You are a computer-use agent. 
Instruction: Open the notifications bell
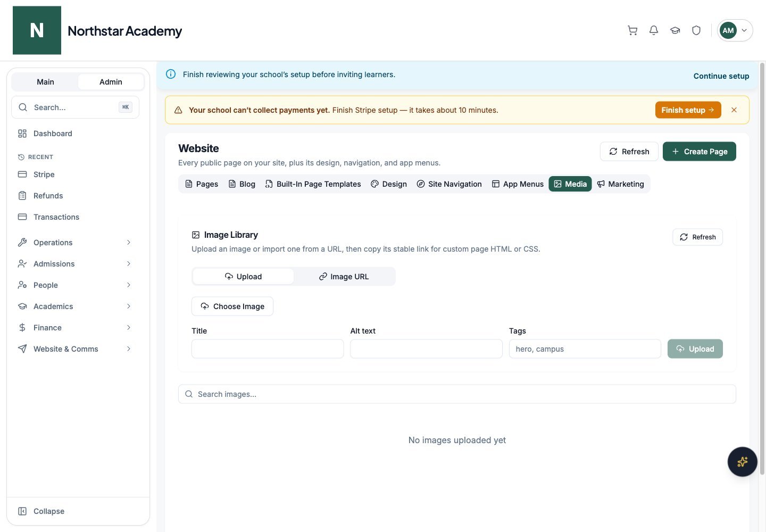(654, 30)
